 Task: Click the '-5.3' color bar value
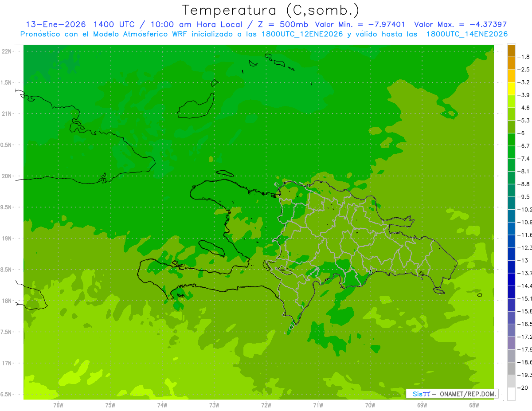coord(524,121)
